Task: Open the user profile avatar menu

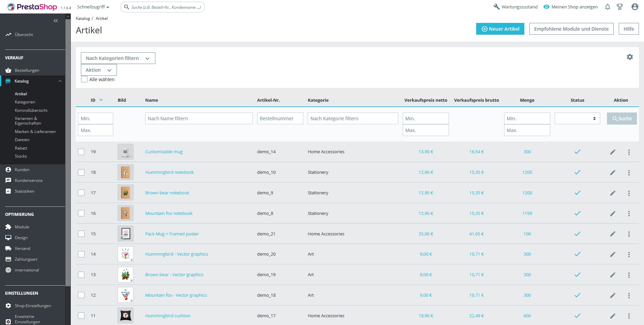Action: [635, 7]
